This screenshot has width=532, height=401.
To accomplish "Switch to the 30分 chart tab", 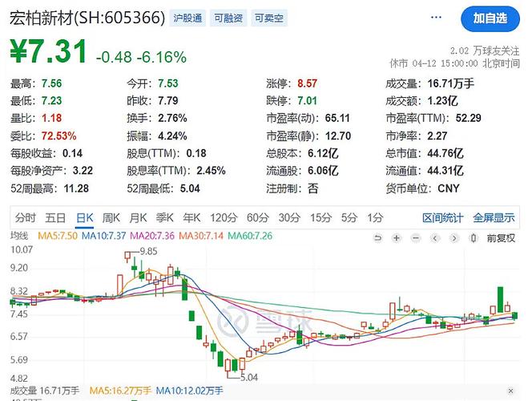I will (x=289, y=217).
